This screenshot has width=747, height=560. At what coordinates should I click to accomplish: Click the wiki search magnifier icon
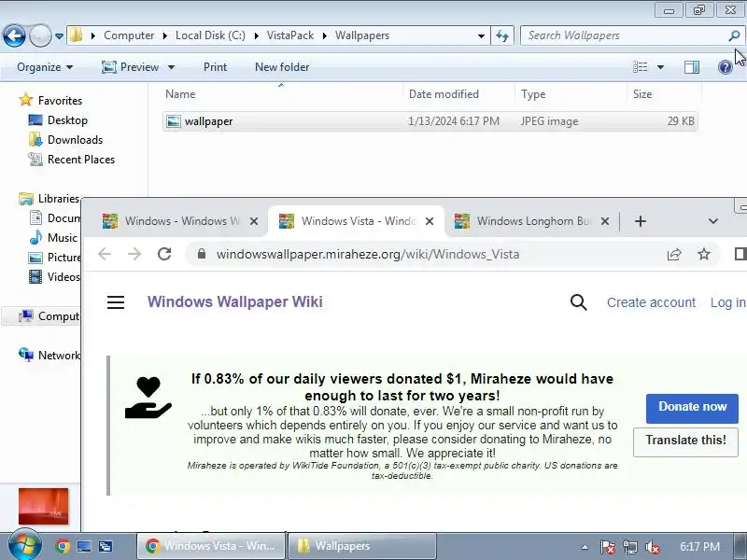(x=578, y=301)
